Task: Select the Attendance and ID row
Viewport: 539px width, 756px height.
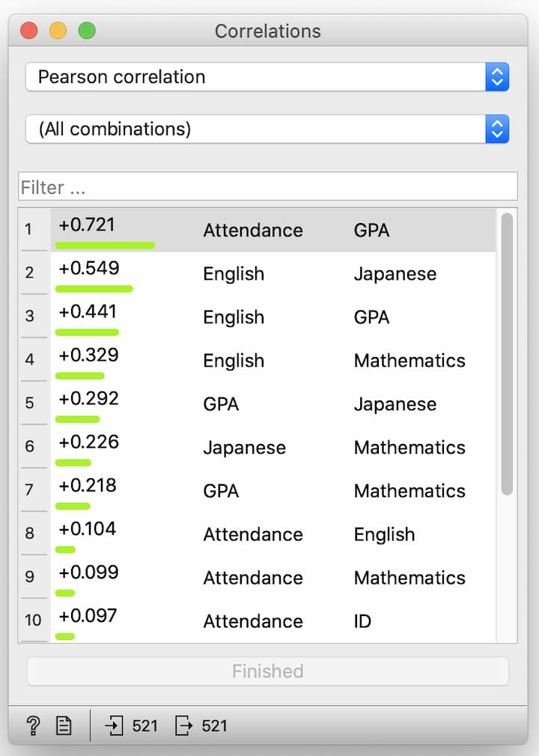Action: click(x=272, y=621)
